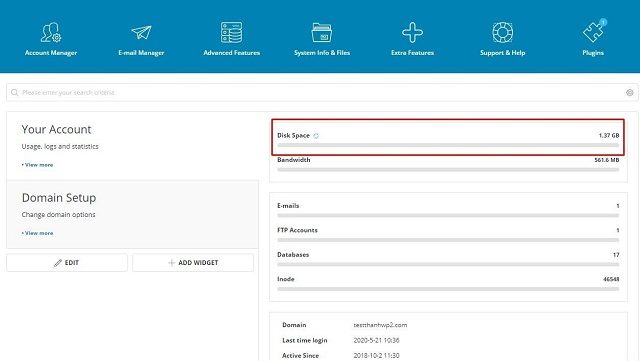Click the FTP Accounts usage bar
The width and height of the screenshot is (640, 361).
(x=448, y=240)
